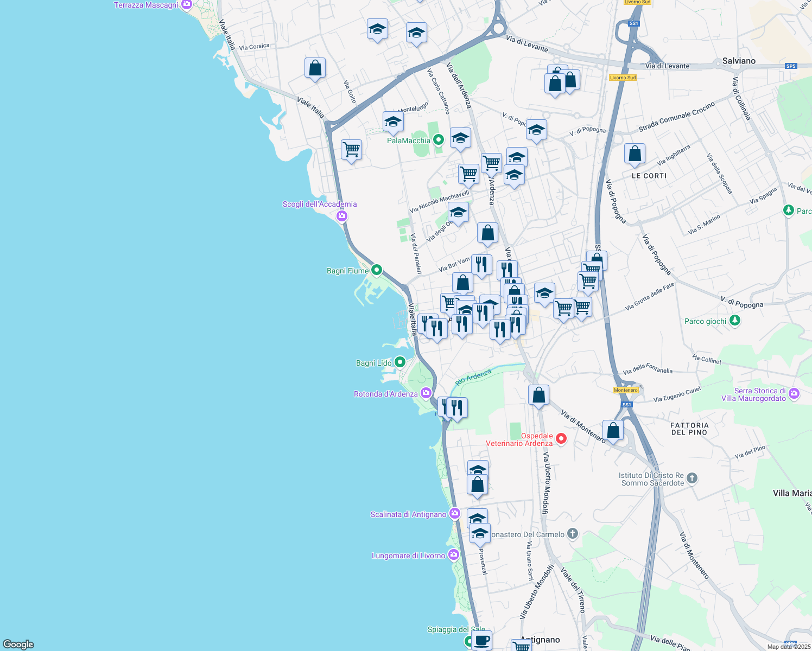Open the Scogli dell'Accademia photo marker
This screenshot has height=651, width=812.
click(342, 216)
